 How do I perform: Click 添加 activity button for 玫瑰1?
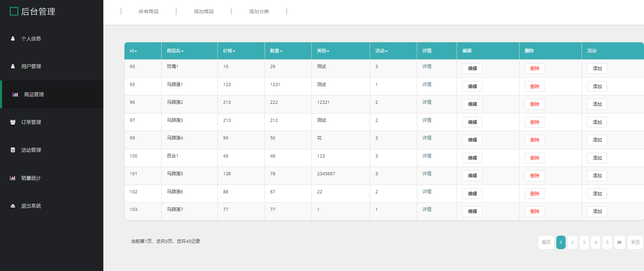point(597,68)
